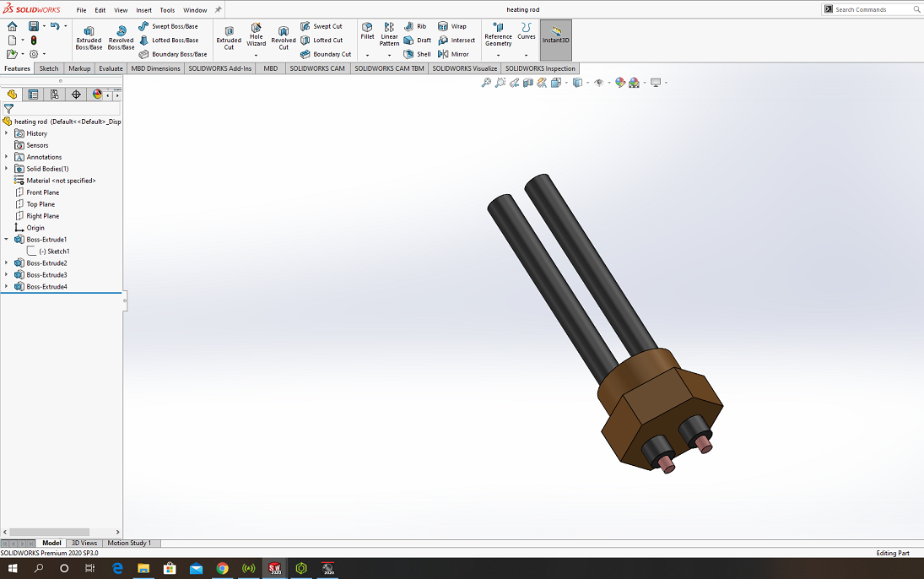This screenshot has width=924, height=579.
Task: Select the Boundary Cut tool
Action: tap(325, 54)
